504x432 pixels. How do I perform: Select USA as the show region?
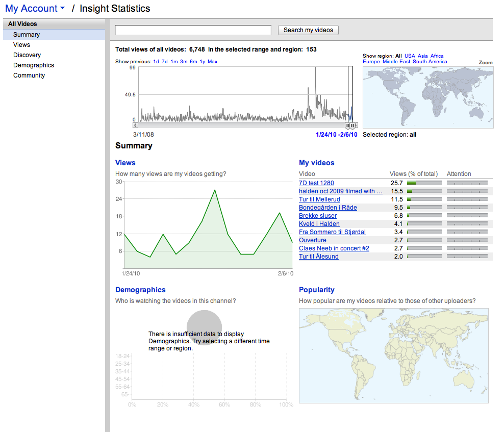410,56
